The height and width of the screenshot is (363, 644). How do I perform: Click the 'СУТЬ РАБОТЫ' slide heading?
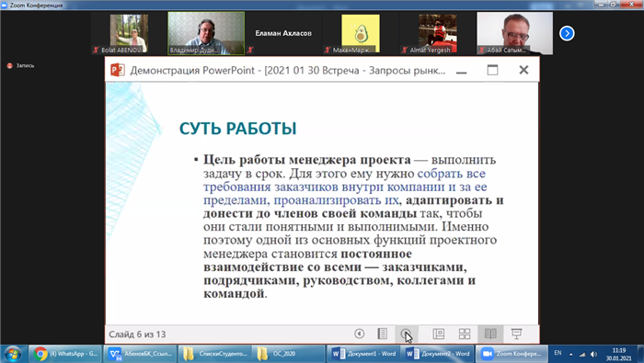[x=237, y=129]
